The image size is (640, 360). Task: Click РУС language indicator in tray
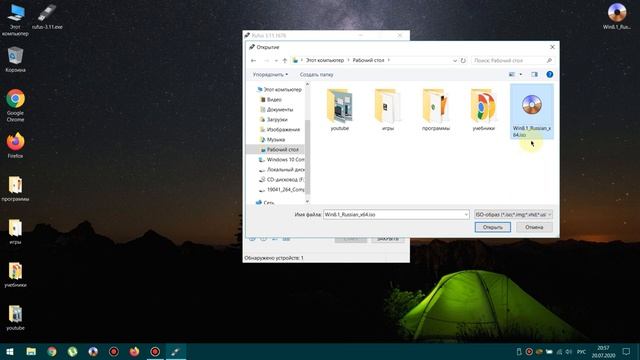coord(582,351)
